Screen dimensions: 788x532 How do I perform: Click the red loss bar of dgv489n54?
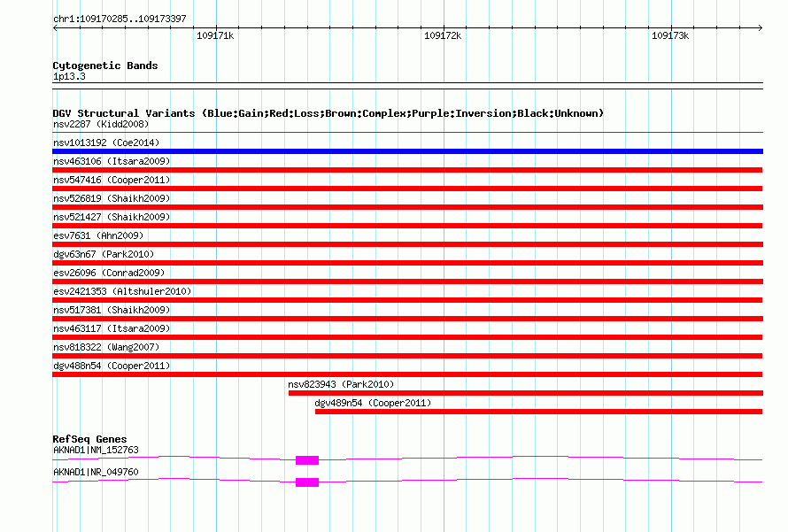tap(538, 412)
